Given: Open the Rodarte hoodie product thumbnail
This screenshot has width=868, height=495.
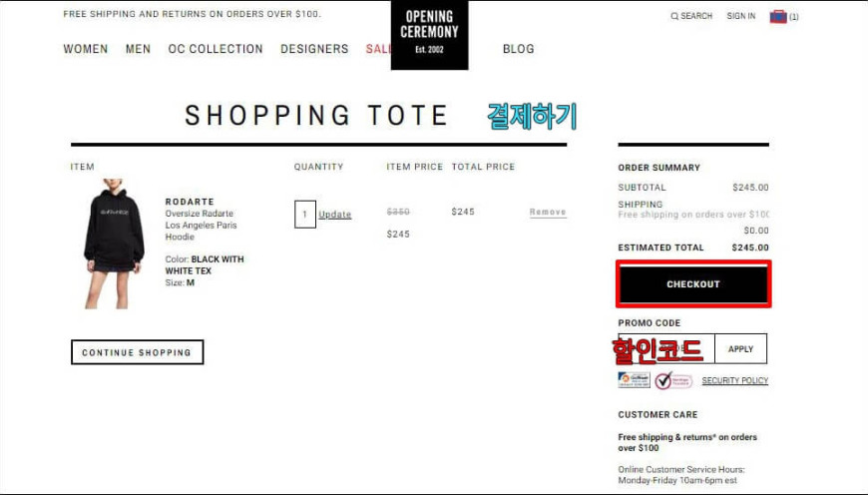Looking at the screenshot, I should point(114,244).
